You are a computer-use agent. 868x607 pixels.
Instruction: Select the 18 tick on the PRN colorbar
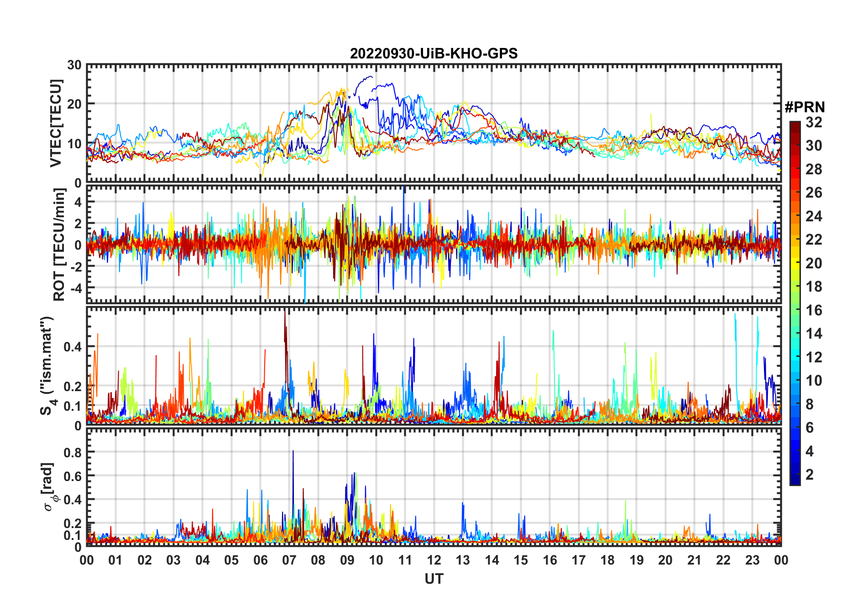pyautogui.click(x=814, y=287)
